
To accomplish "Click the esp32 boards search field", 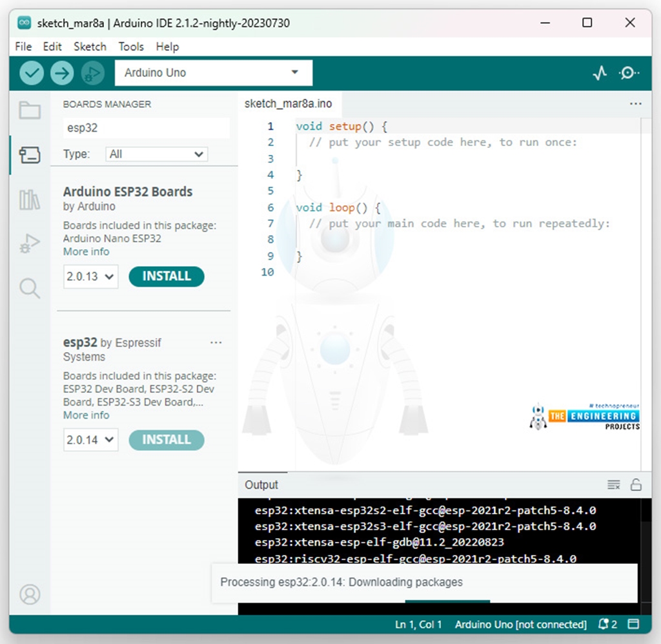I will 146,128.
